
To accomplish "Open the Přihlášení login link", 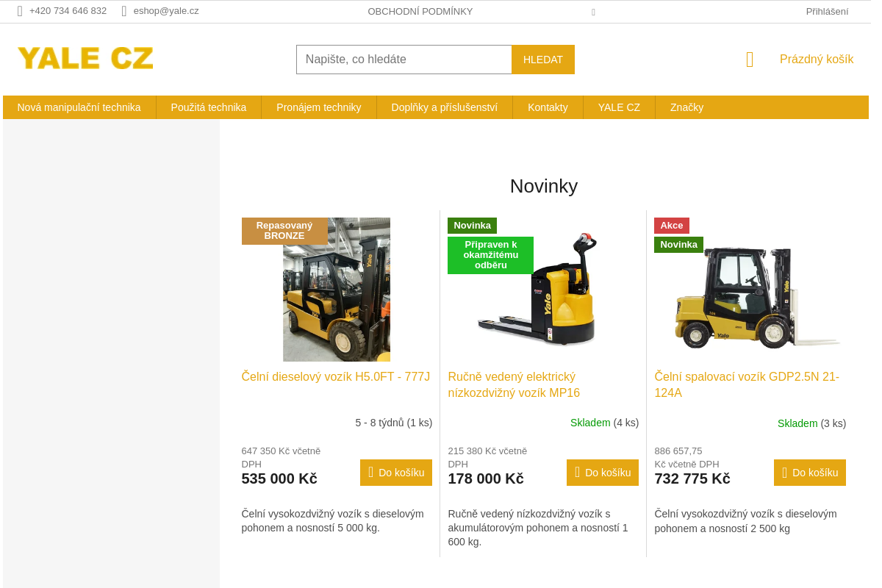I will (x=827, y=12).
